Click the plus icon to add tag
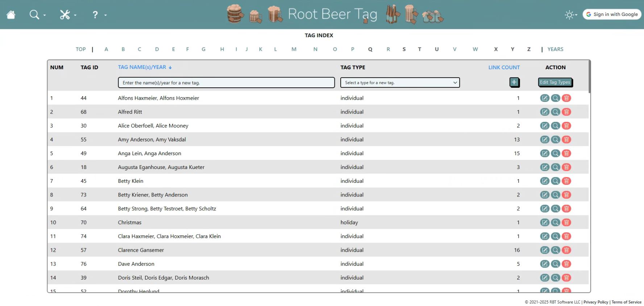Viewport: 644px width, 306px height. 514,82
